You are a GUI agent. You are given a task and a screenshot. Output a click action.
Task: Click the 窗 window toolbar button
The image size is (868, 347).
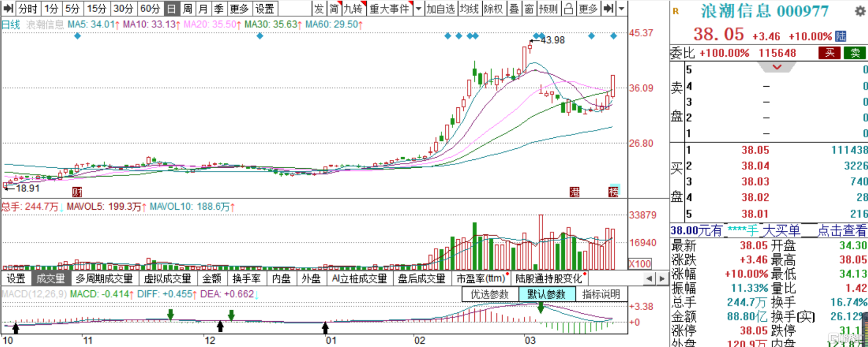[x=529, y=8]
